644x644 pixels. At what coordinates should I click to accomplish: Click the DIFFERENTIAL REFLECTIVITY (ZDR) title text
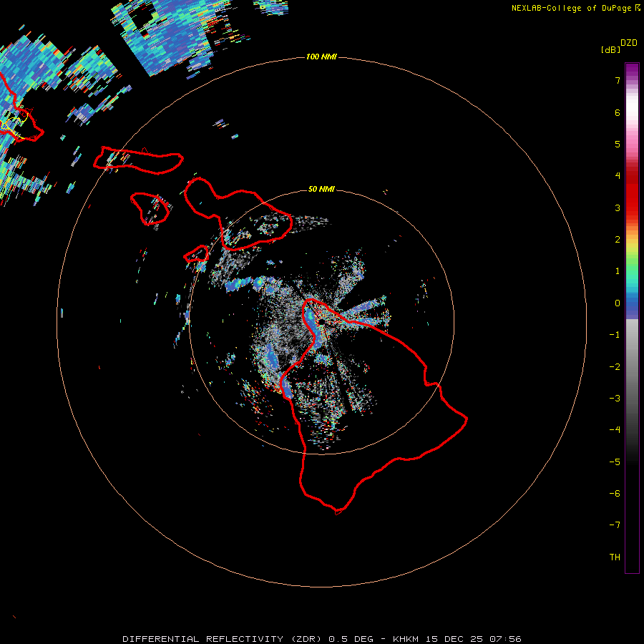point(222,639)
